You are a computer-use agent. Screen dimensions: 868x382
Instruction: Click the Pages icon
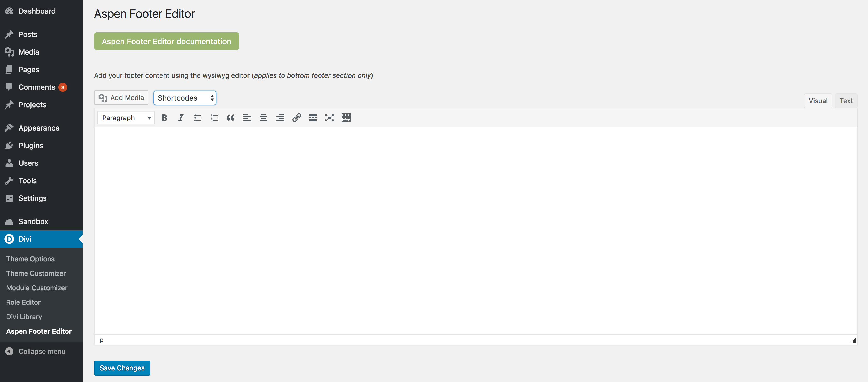10,70
